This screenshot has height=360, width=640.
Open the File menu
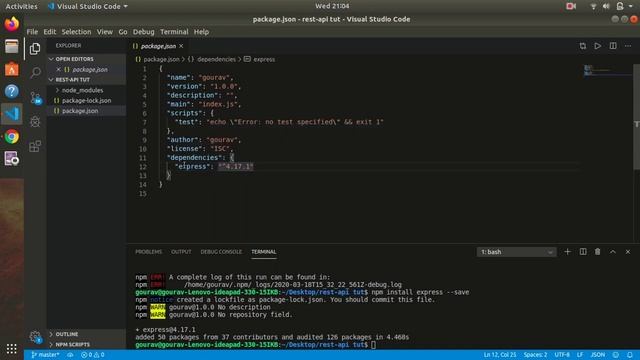[x=32, y=32]
